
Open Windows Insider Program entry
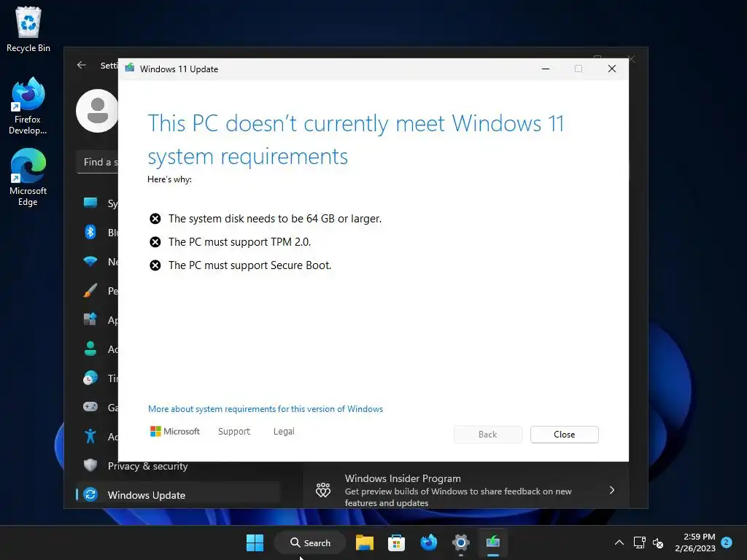coord(465,490)
